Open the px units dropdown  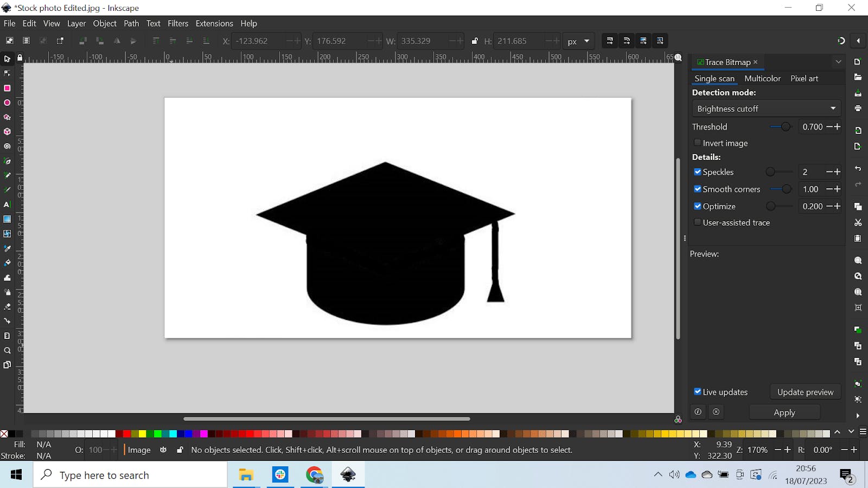[x=578, y=41]
